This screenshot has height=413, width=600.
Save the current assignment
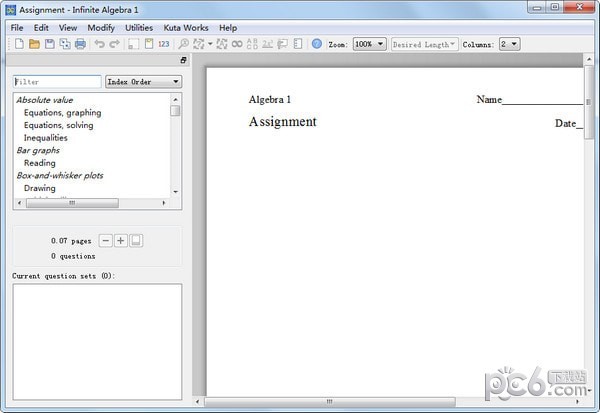click(x=50, y=44)
